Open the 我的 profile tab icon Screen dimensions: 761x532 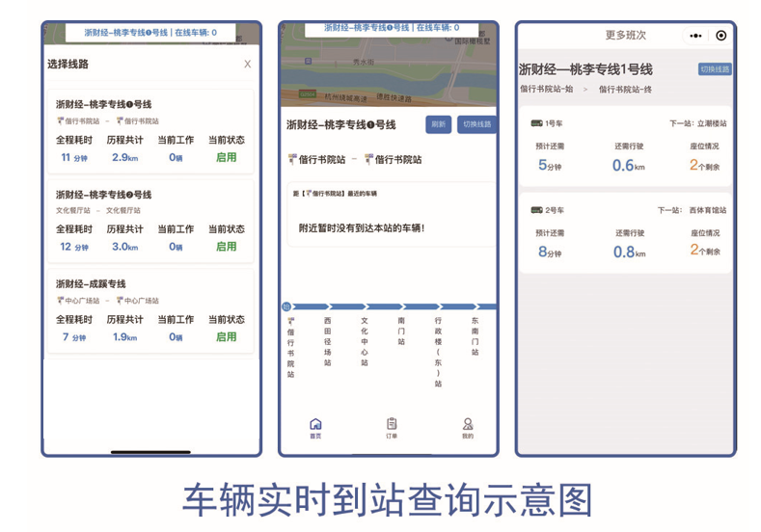[x=468, y=425]
